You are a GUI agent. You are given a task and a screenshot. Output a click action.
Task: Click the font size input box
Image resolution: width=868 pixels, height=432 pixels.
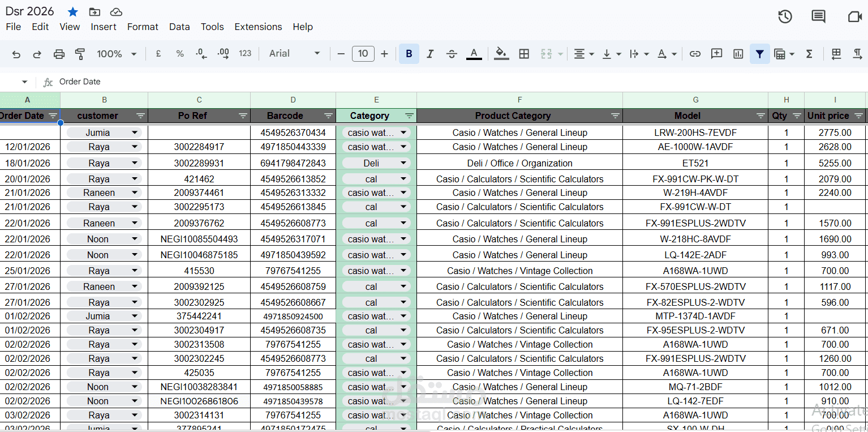click(x=363, y=54)
